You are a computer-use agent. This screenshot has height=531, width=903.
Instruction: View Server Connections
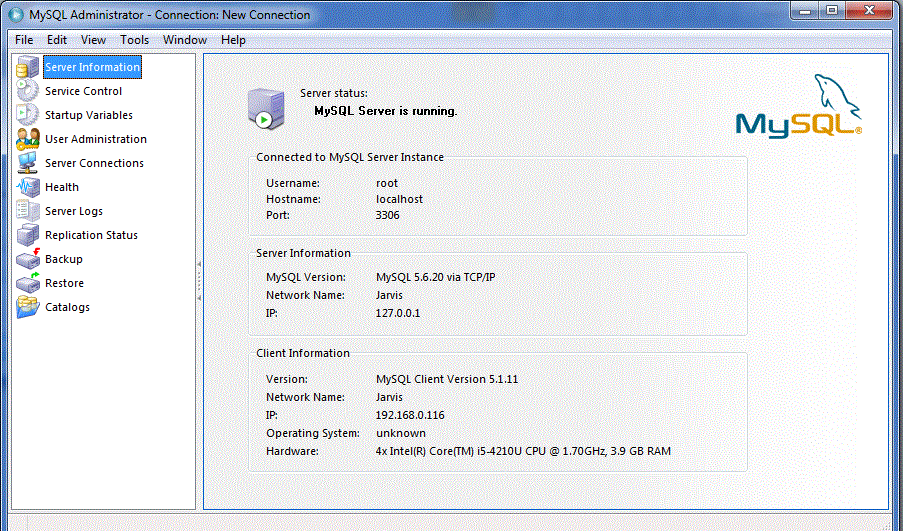[x=94, y=164]
